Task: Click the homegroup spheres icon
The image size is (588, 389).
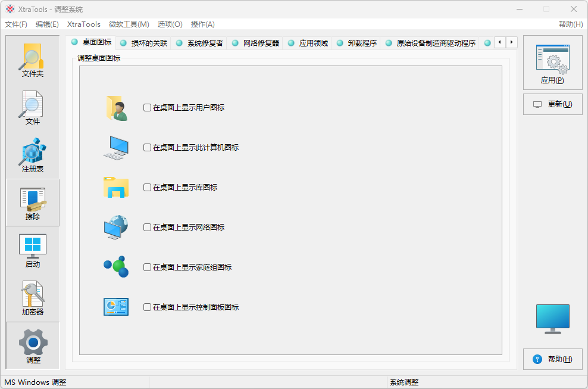Action: coord(116,267)
